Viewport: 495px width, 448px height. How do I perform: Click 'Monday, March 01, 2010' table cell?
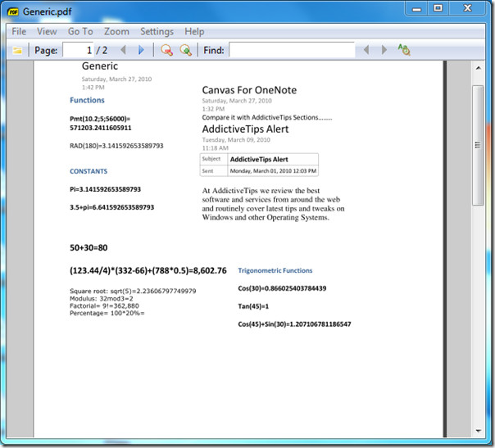click(273, 171)
